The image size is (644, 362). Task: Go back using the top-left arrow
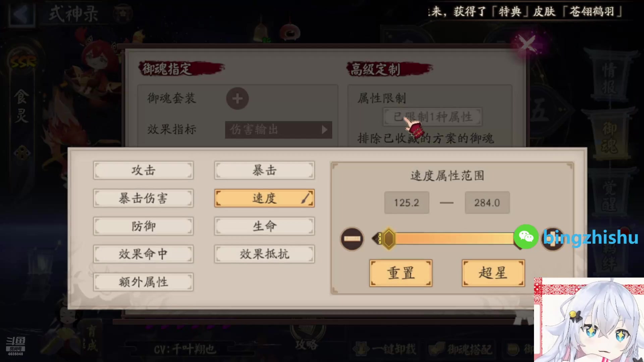click(22, 14)
